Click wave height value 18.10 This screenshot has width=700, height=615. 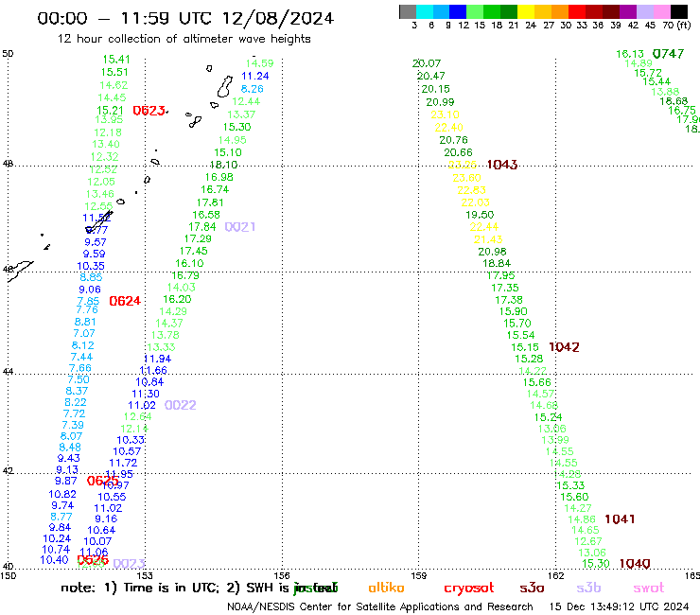click(x=223, y=165)
